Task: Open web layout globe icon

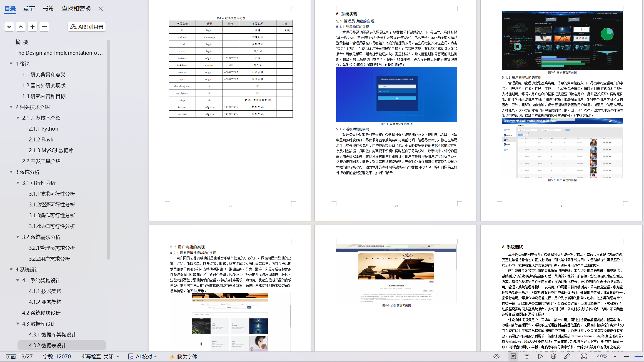Action: point(553,356)
